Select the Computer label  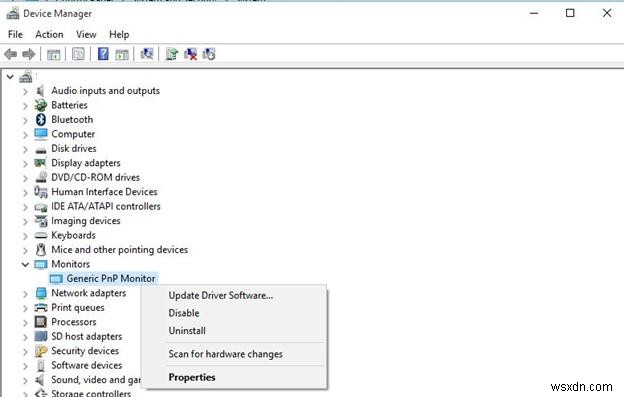pyautogui.click(x=73, y=134)
